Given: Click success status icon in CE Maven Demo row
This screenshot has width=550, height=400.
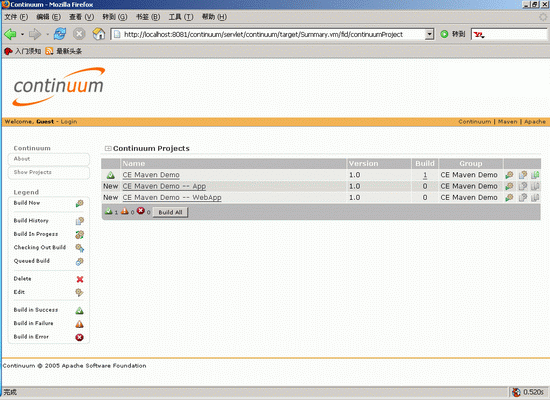Looking at the screenshot, I should [x=111, y=175].
